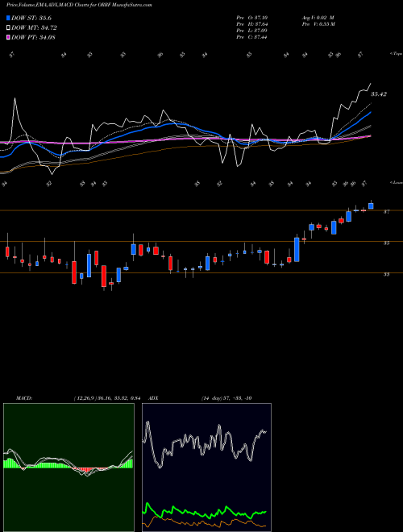Viewport: 403px width, 532px height.
Task: Click the 37 price level axis label
Action: click(x=386, y=211)
